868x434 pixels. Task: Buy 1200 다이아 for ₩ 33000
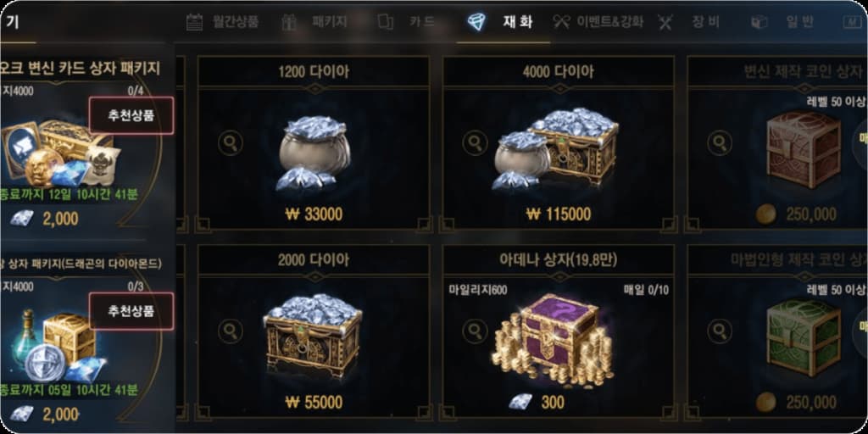(314, 214)
